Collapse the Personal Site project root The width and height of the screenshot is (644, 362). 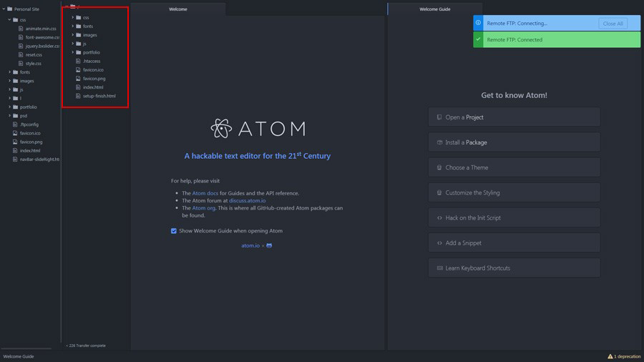4,9
